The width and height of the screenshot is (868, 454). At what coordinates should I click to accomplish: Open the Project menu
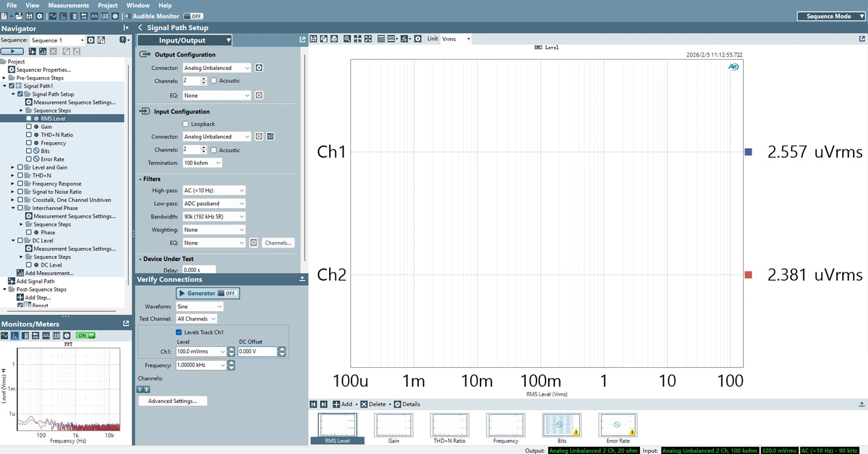[x=108, y=5]
